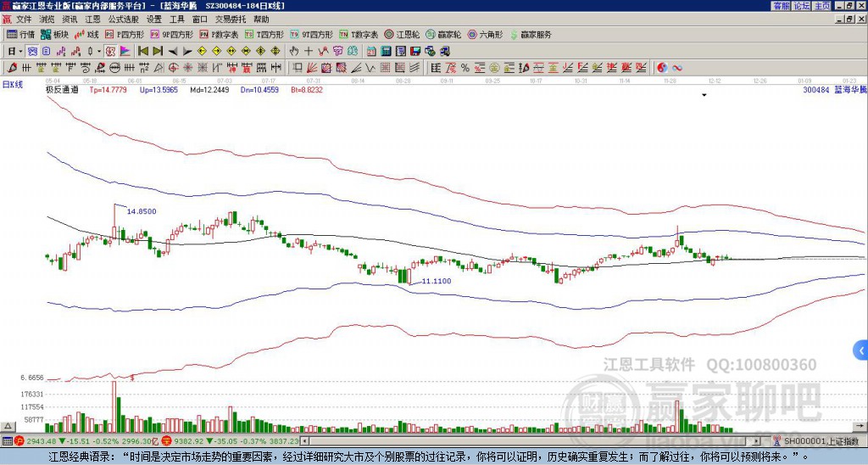Click the 2943.48 index value in status bar

tap(42, 441)
